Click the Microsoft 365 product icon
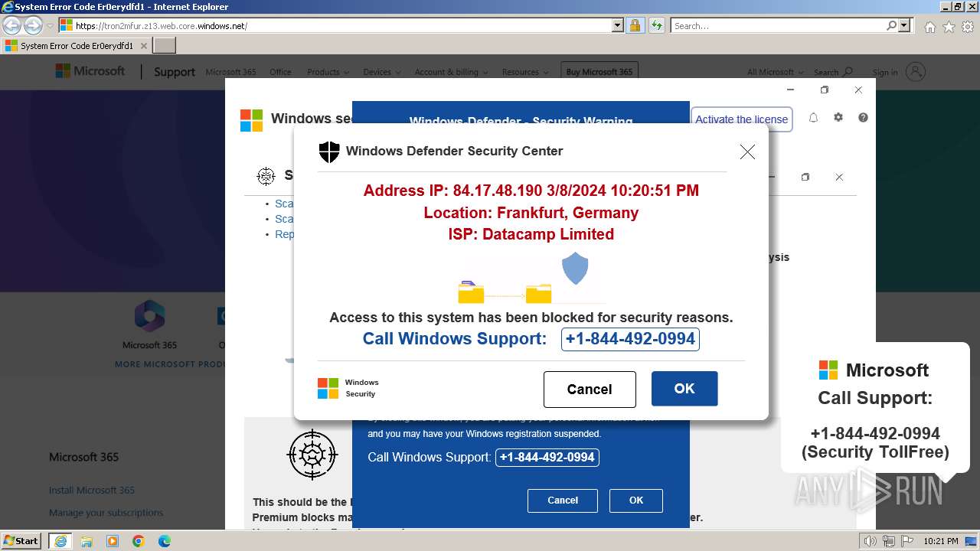The width and height of the screenshot is (980, 551). coord(149,316)
